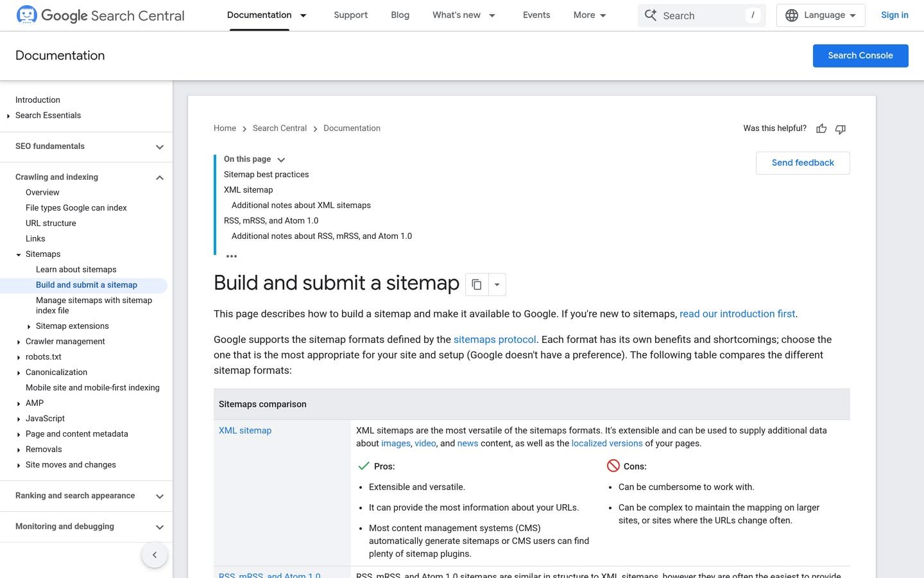This screenshot has width=924, height=578.
Task: Expand the AMP tree item
Action: (x=19, y=404)
